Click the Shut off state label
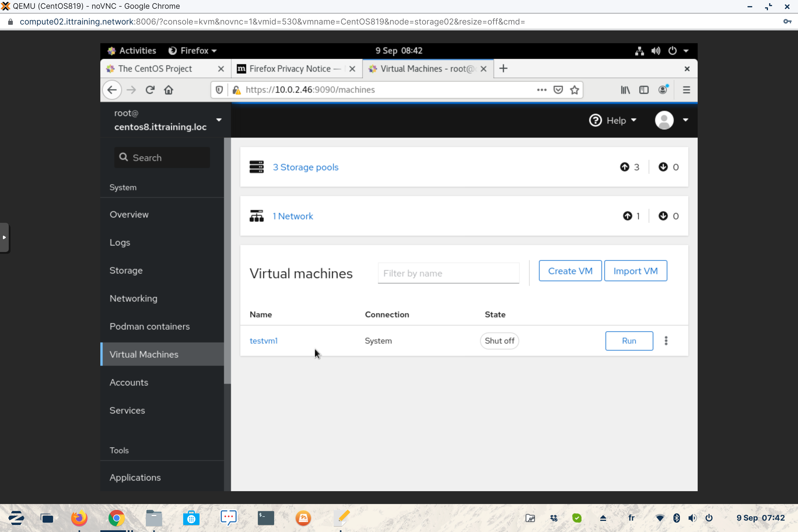Screen dimensions: 798x532 click(x=499, y=341)
